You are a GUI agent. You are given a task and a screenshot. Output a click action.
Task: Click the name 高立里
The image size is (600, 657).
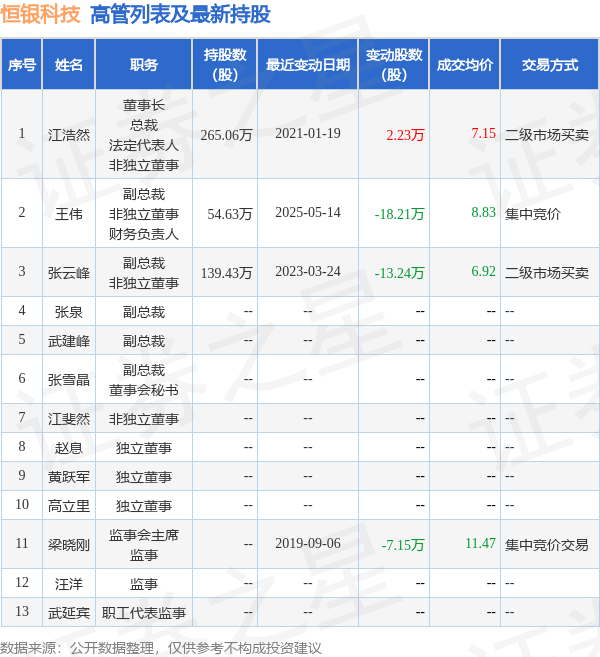click(x=69, y=506)
